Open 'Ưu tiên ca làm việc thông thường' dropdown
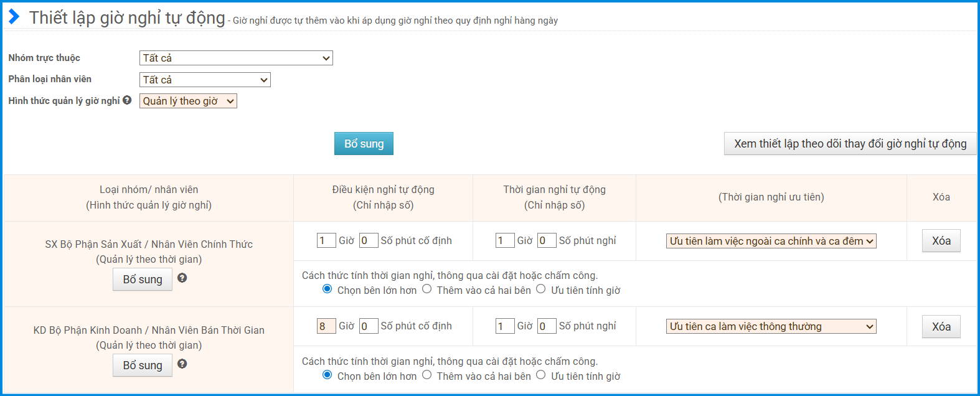This screenshot has height=396, width=980. 771,327
